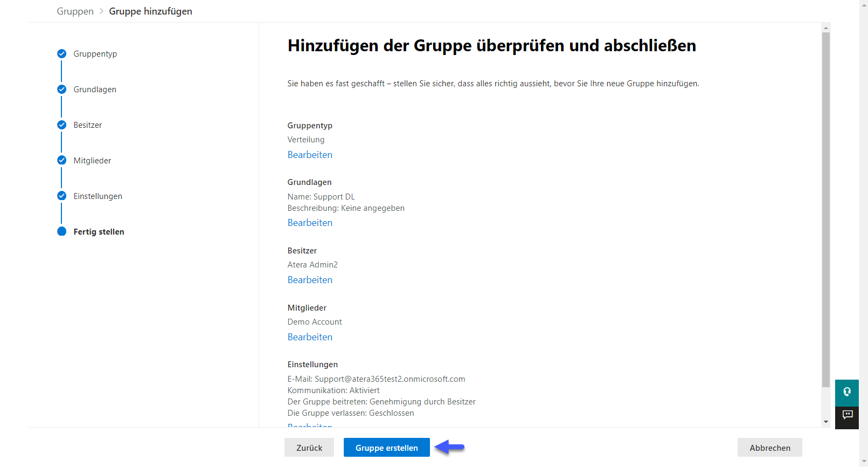Edit the Mitglieder section via Bearbeiten

coord(310,337)
